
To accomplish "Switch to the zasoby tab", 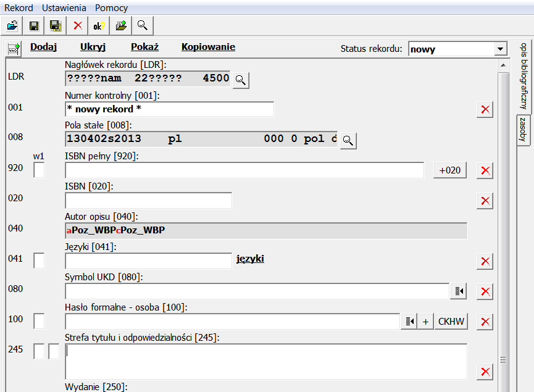I will point(523,130).
